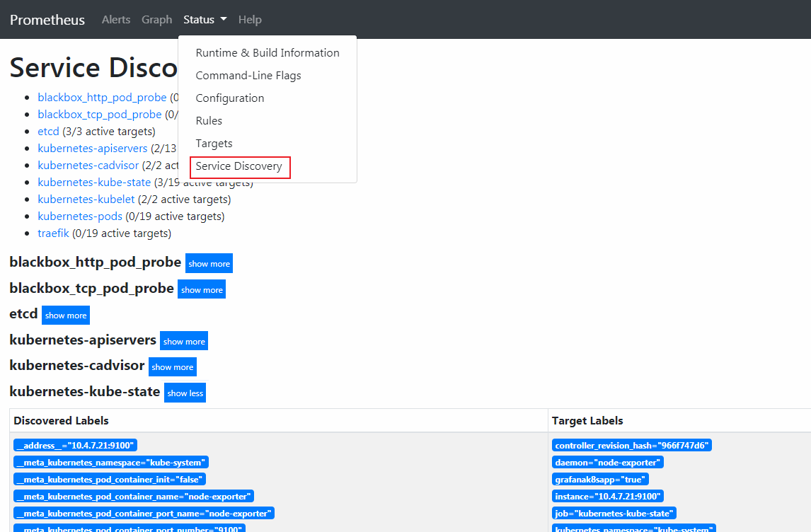
Task: Open the Help link in navbar
Action: pyautogui.click(x=250, y=20)
